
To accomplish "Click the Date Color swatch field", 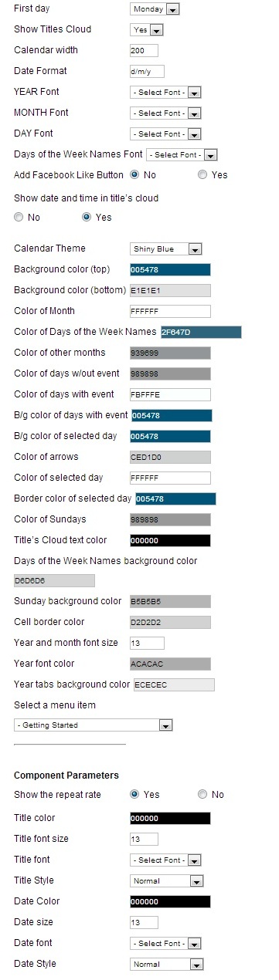I will [x=170, y=902].
